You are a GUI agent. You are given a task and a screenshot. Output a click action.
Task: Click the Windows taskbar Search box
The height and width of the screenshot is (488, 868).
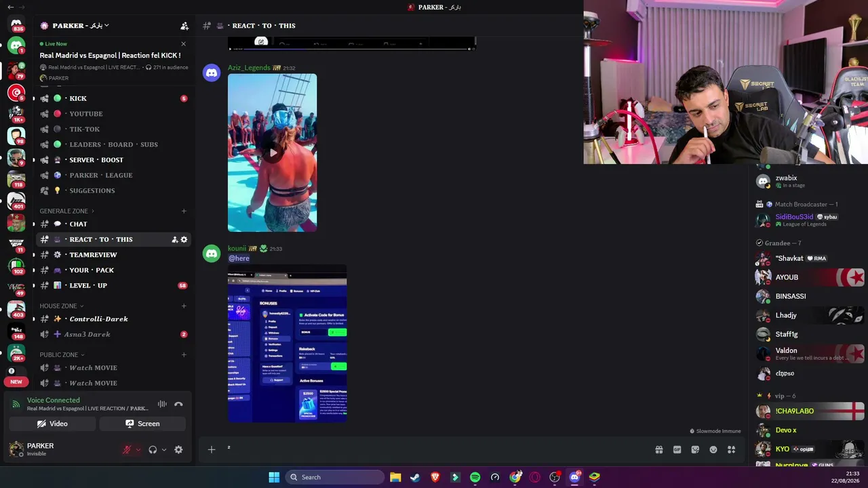335,477
